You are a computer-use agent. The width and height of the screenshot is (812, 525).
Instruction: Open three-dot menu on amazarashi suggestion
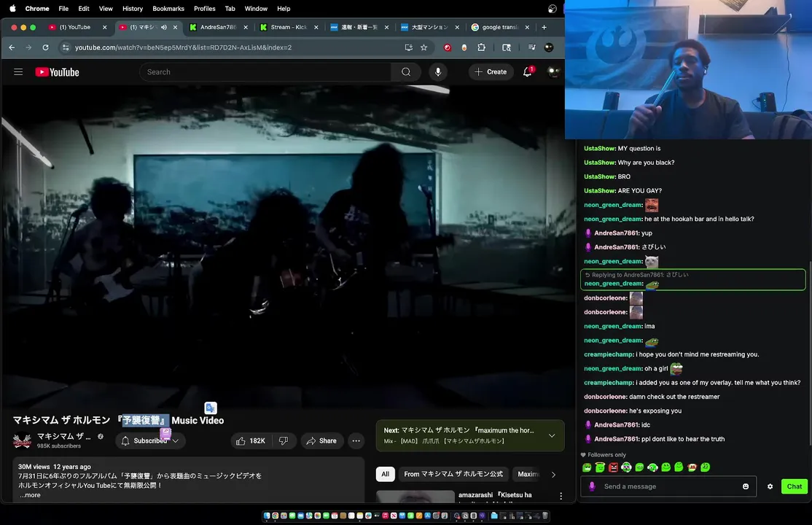coord(561,496)
